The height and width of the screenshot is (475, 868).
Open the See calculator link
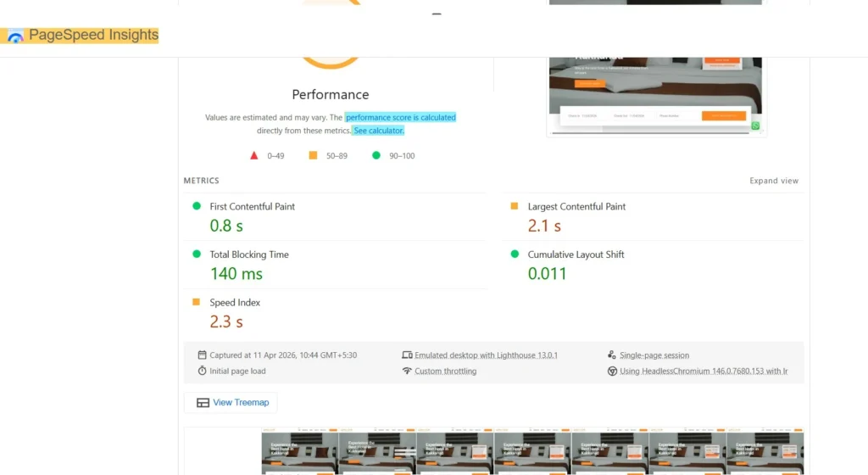(378, 131)
